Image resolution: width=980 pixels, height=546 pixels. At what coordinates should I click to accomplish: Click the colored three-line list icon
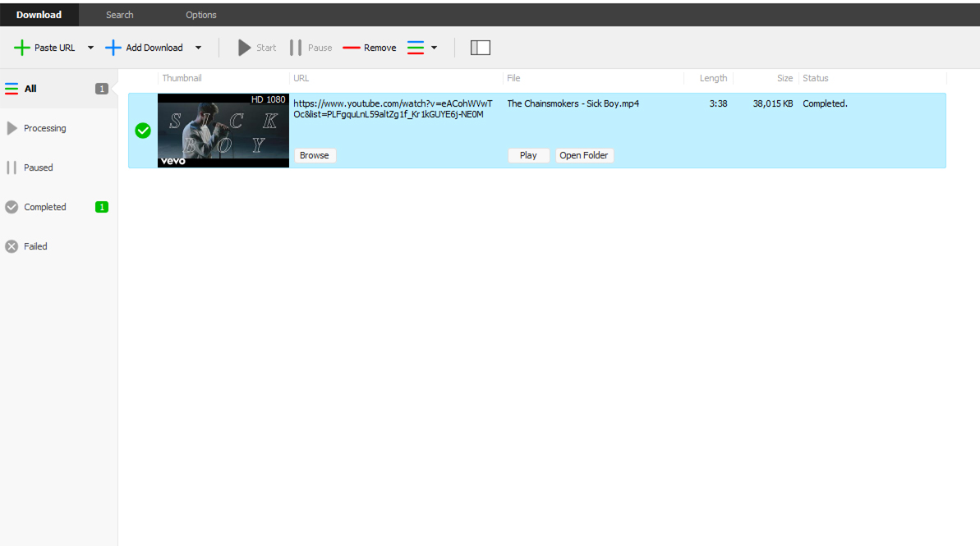point(416,48)
